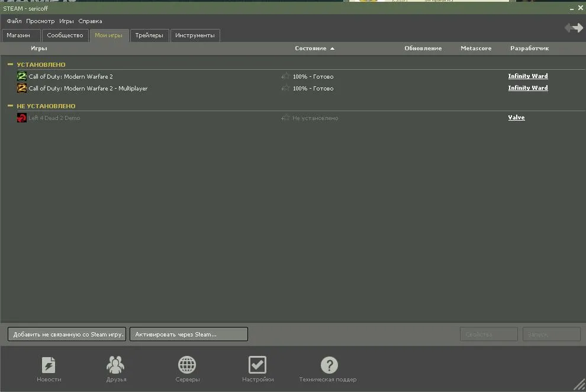Open the Техническая поддержка question mark icon
The height and width of the screenshot is (392, 586).
[x=329, y=365]
